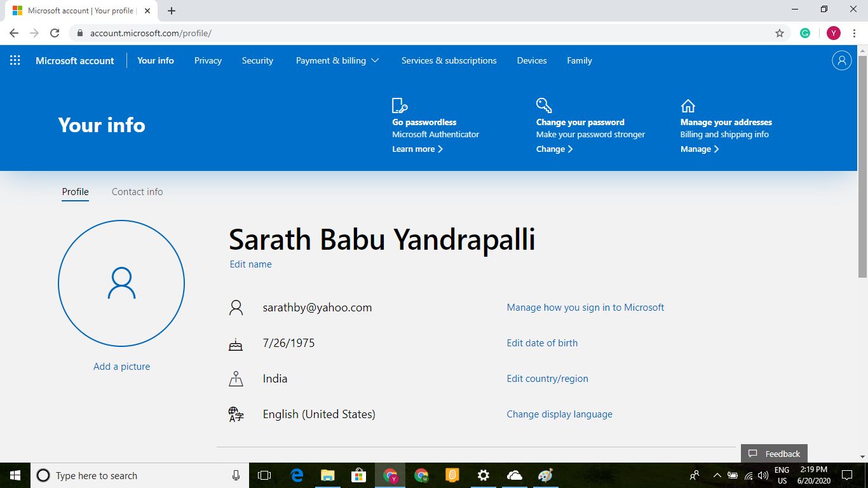
Task: Click the Manage your addresses home icon
Action: pyautogui.click(x=688, y=105)
